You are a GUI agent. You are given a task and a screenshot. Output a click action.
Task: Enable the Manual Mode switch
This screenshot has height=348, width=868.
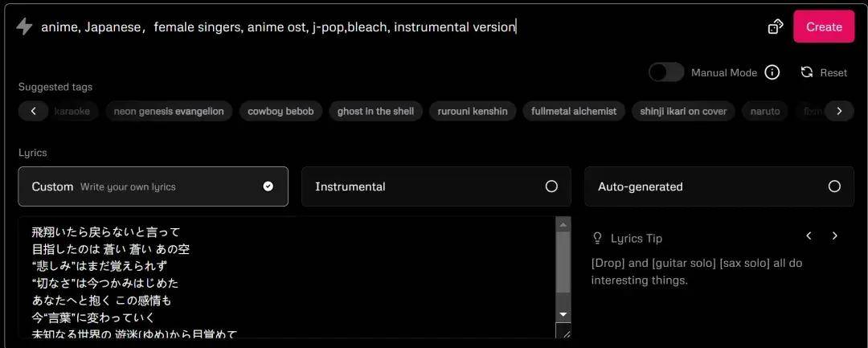[x=666, y=72]
